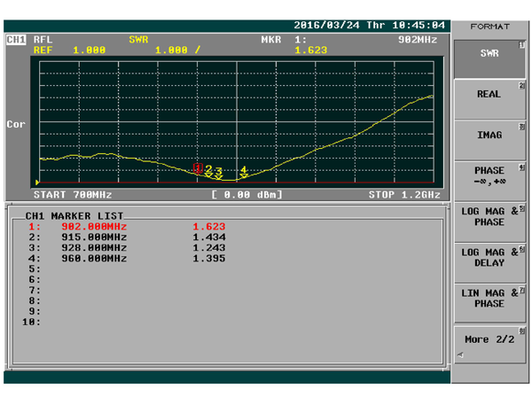
Task: Click marker 1 on the trace
Action: pos(198,168)
